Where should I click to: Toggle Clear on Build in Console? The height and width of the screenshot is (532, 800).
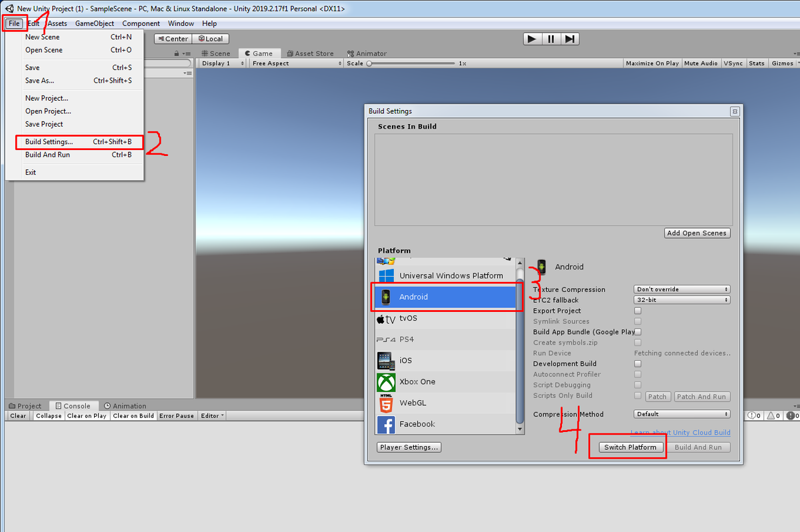(133, 416)
